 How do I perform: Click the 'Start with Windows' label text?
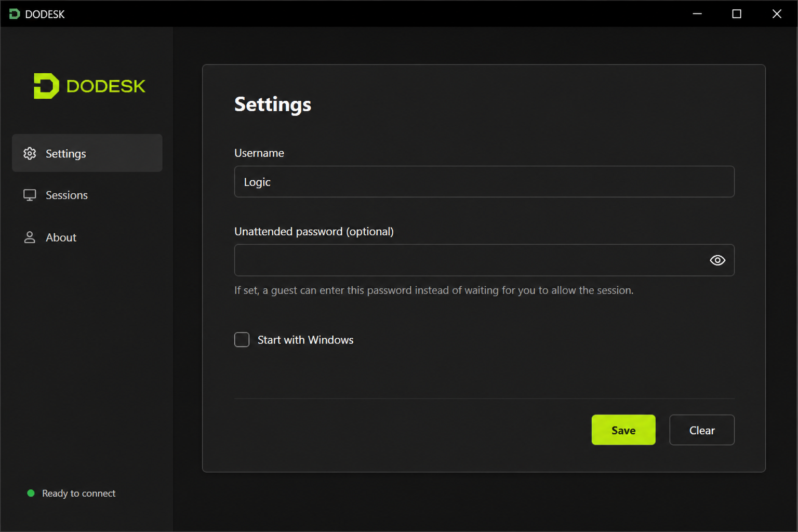pos(305,340)
